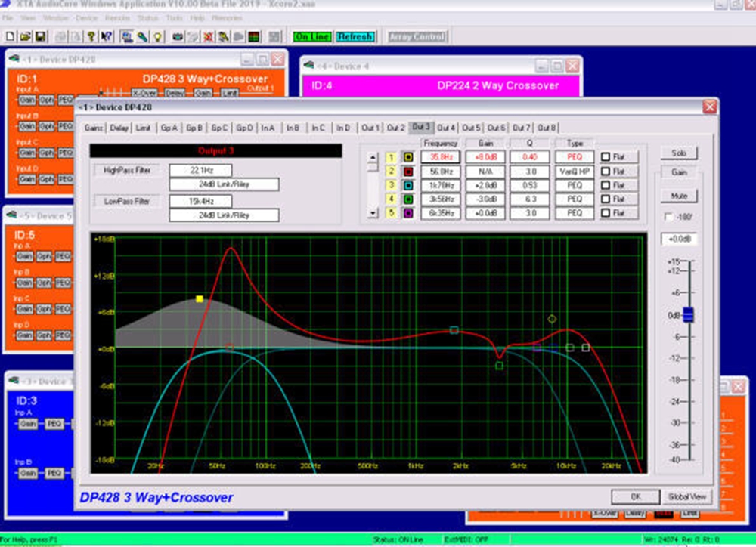Viewport: 756px width, 547px height.
Task: Toggle Flat checkbox for band 3
Action: coord(606,185)
